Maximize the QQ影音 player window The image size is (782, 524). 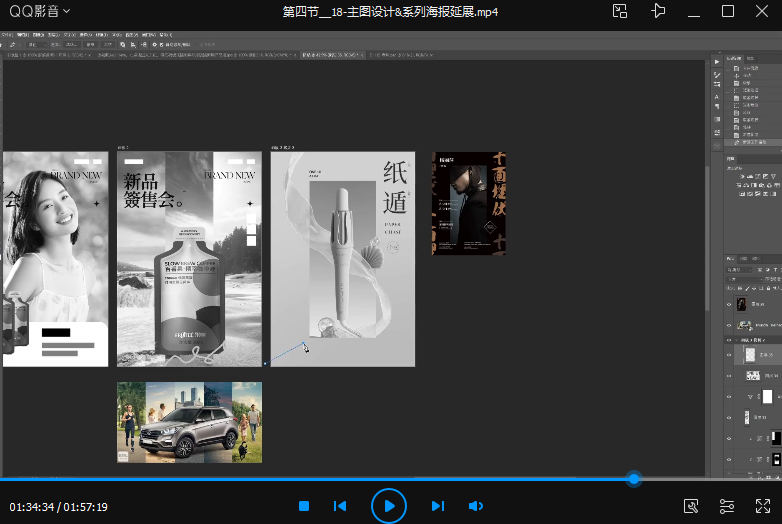tap(727, 11)
